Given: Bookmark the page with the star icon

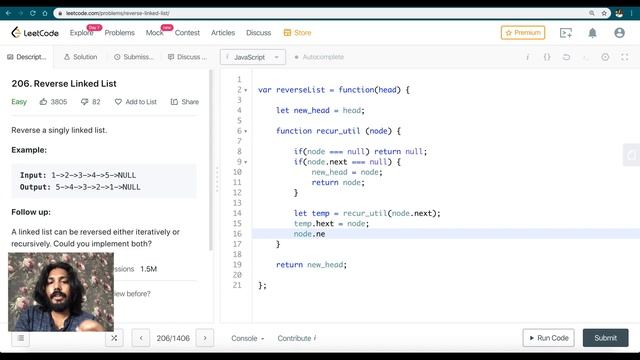Looking at the screenshot, I should pos(604,13).
